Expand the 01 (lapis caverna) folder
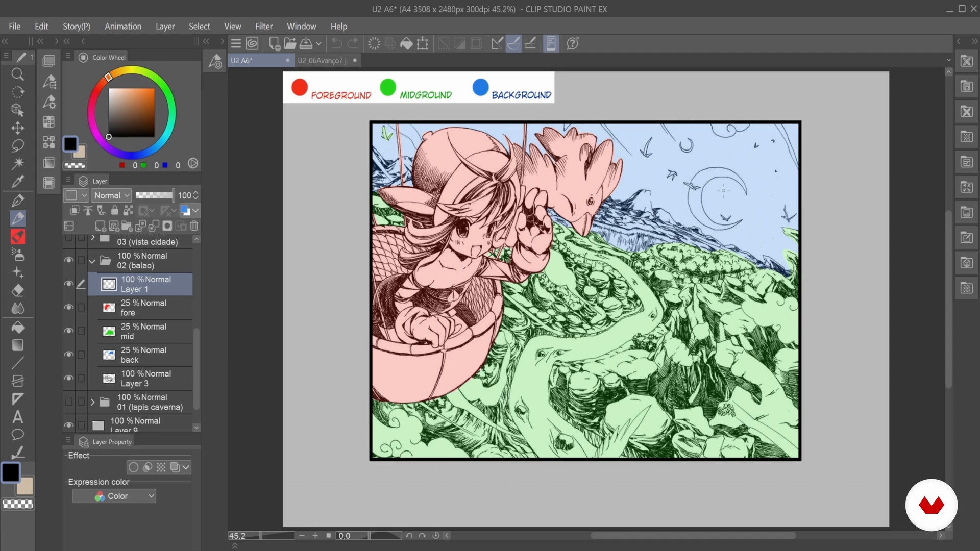 pos(92,402)
